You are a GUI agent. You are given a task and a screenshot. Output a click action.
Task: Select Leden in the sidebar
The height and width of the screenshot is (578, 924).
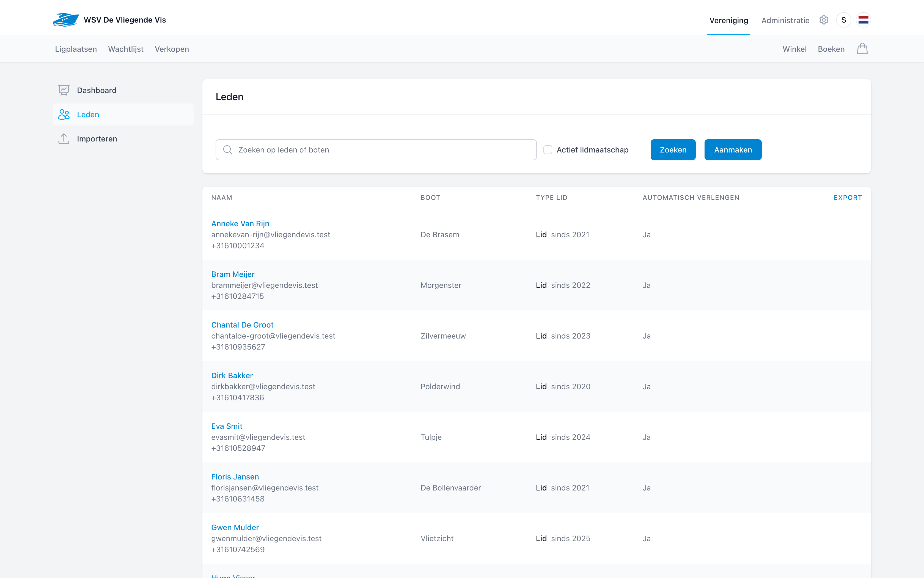pos(123,115)
